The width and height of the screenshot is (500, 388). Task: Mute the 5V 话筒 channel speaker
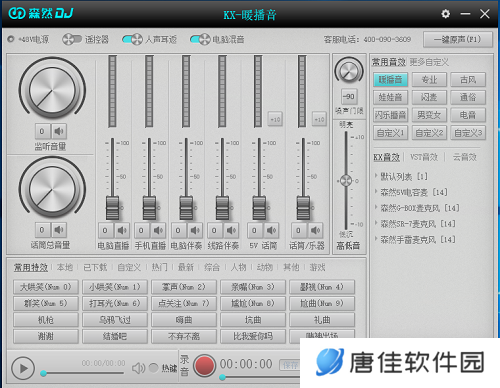(271, 230)
